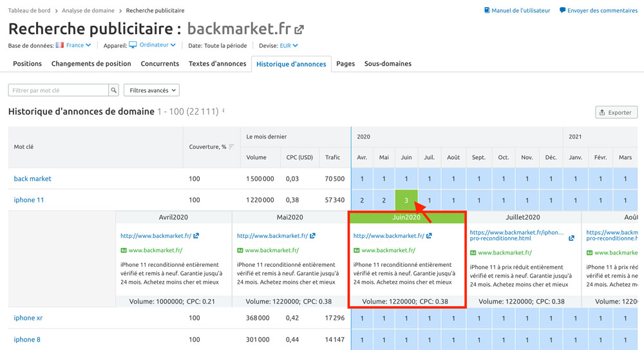Open the Juin2020 ad URL link
Viewport: 644px width, 350px height.
(388, 236)
